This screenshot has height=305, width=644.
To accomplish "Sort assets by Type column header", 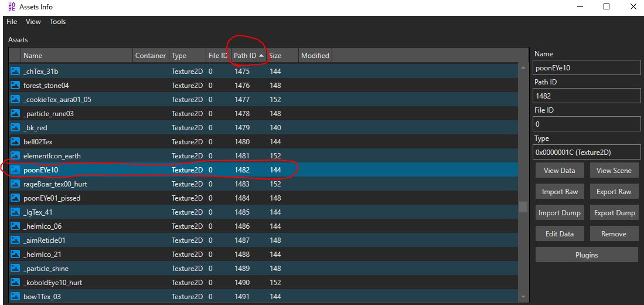I will tap(188, 56).
